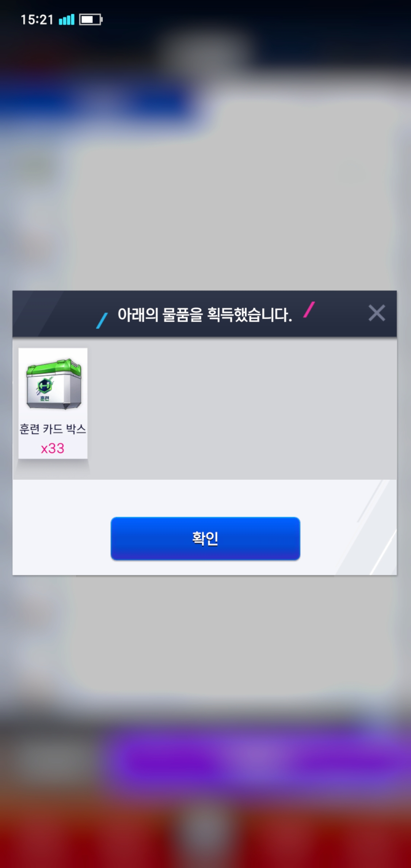The height and width of the screenshot is (868, 411).
Task: Close the acquired items dialog
Action: point(377,313)
